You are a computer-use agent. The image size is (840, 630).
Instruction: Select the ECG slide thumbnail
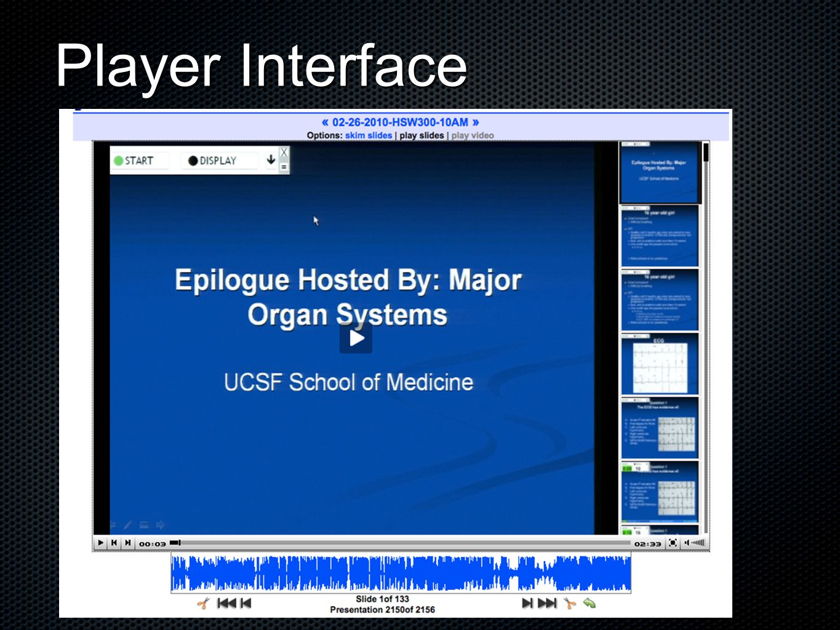660,364
